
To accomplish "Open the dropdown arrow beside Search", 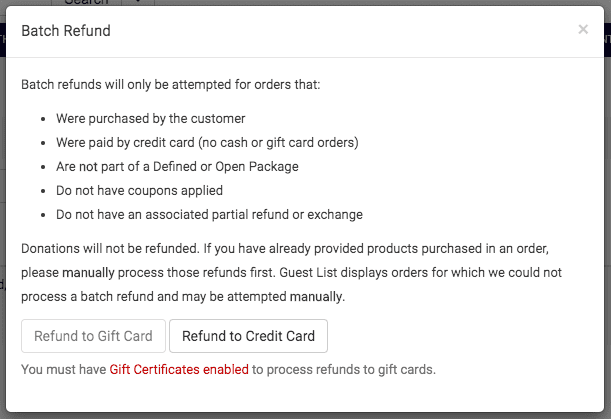I will pyautogui.click(x=139, y=3).
